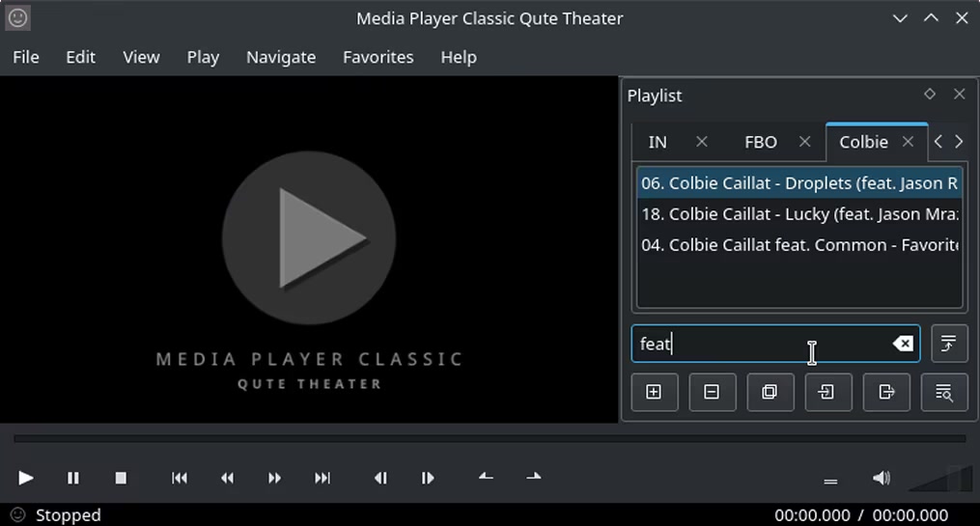Add a new item to the playlist
The width and height of the screenshot is (980, 526).
click(654, 392)
